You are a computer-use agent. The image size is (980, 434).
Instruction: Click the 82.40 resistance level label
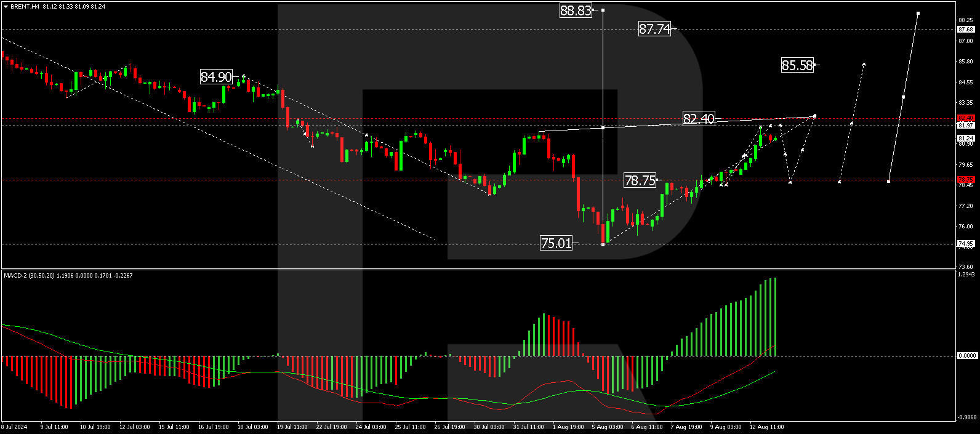click(x=699, y=119)
